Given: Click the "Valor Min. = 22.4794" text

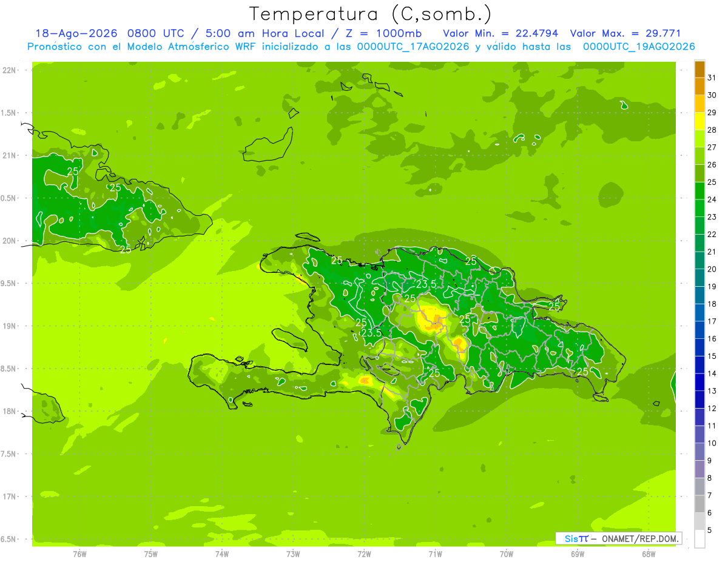Looking at the screenshot, I should pyautogui.click(x=501, y=33).
